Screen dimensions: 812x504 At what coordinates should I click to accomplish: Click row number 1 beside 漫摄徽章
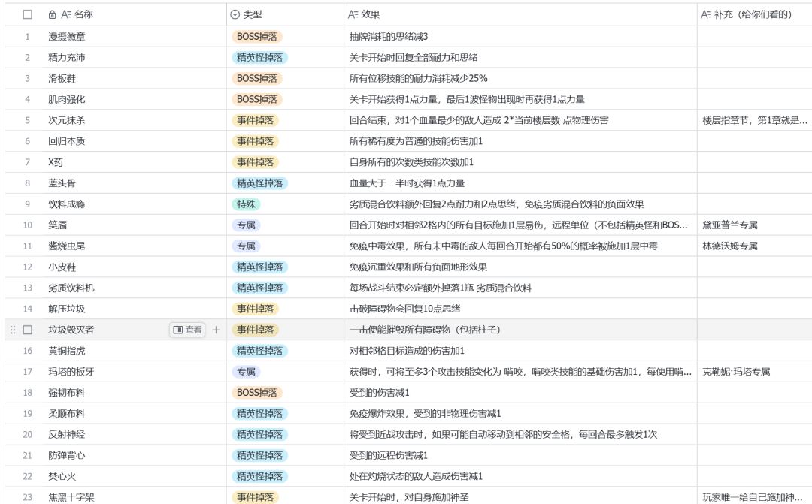pos(28,37)
